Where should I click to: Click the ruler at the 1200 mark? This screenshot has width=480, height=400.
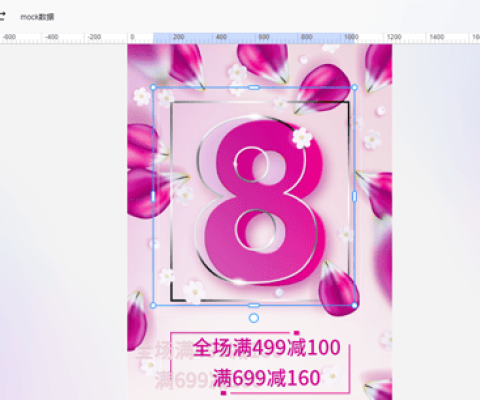click(x=394, y=37)
